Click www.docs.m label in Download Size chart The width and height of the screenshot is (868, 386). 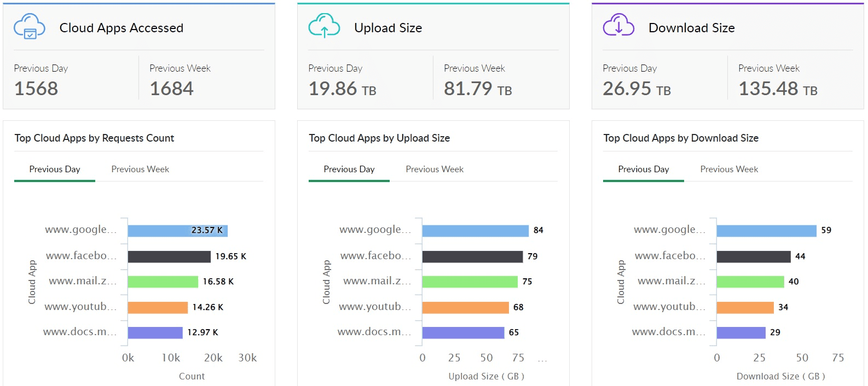669,332
